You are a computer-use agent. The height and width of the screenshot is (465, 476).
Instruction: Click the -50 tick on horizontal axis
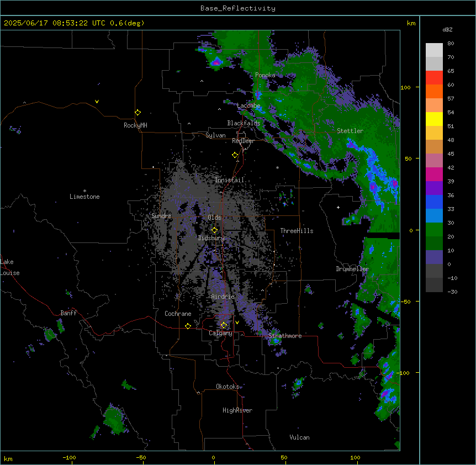[141, 457]
